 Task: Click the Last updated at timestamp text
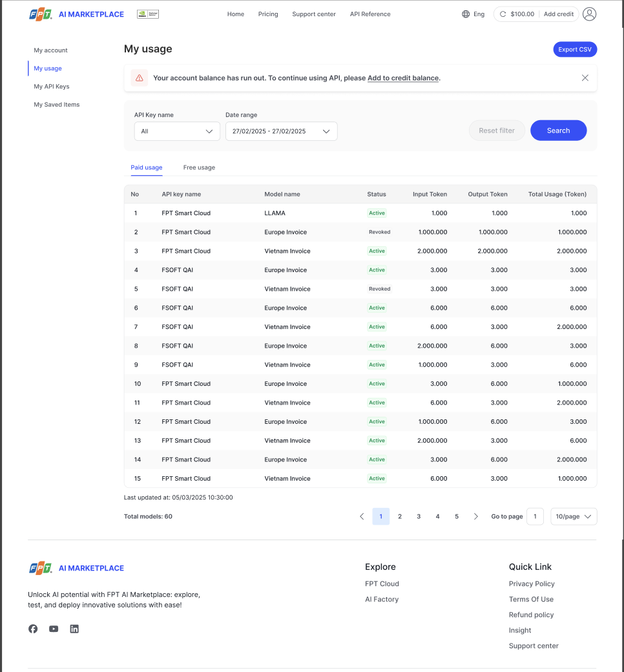pos(178,498)
